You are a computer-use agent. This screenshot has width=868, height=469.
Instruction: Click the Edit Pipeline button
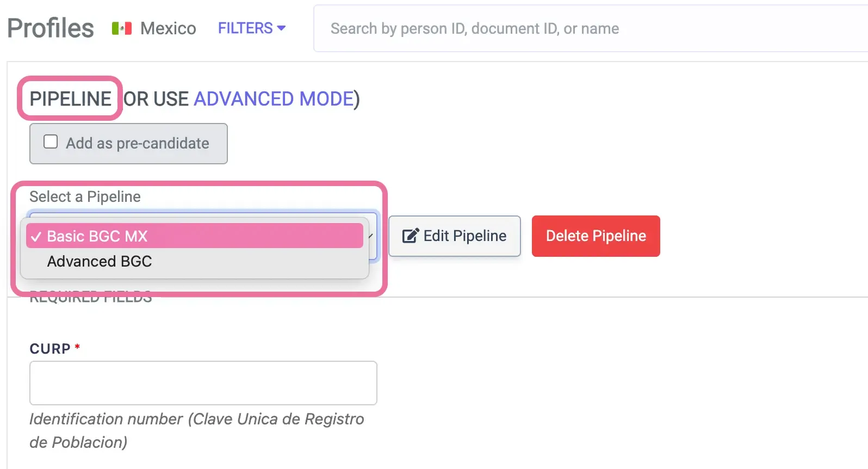455,236
